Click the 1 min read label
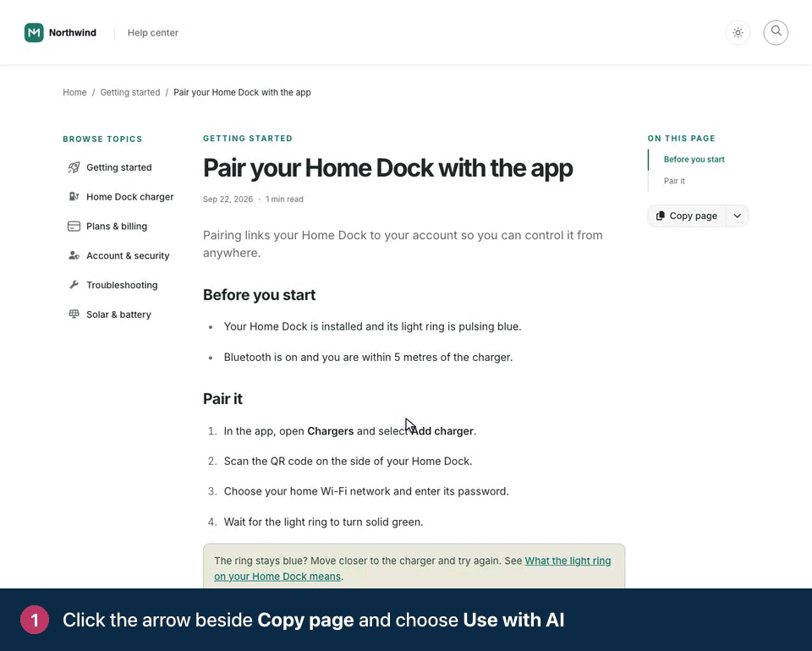 point(284,200)
